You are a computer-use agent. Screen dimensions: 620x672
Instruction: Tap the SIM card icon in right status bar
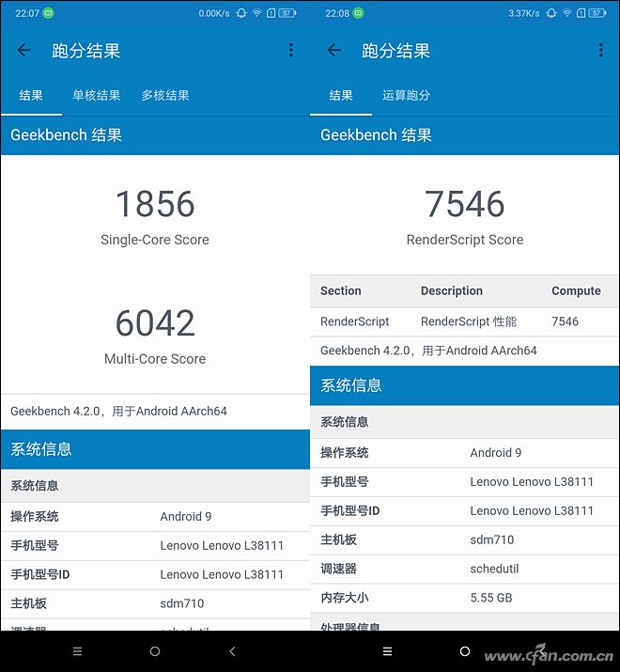(581, 13)
